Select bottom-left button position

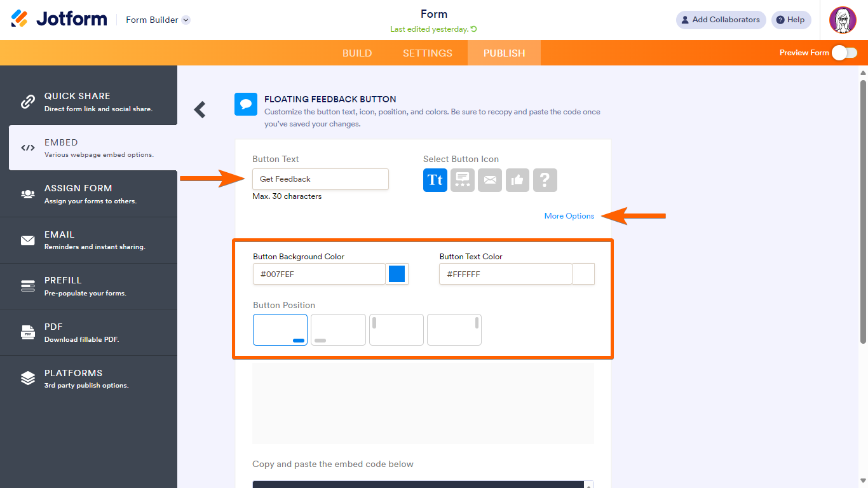point(338,330)
